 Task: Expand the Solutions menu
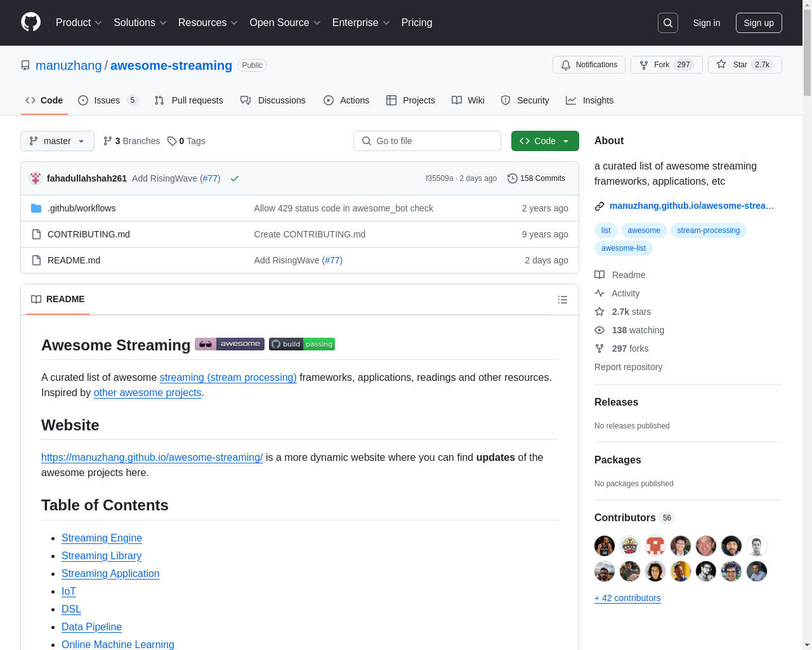pos(140,23)
